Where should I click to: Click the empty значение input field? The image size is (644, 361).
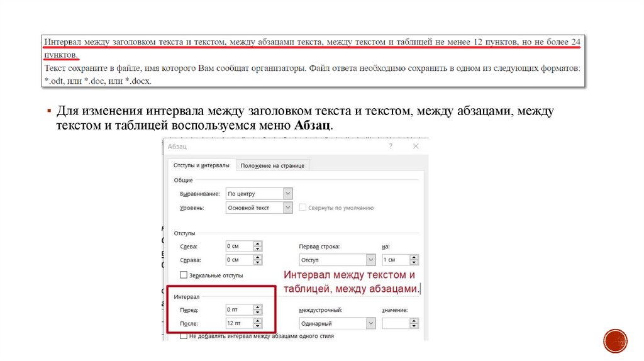[x=396, y=324]
